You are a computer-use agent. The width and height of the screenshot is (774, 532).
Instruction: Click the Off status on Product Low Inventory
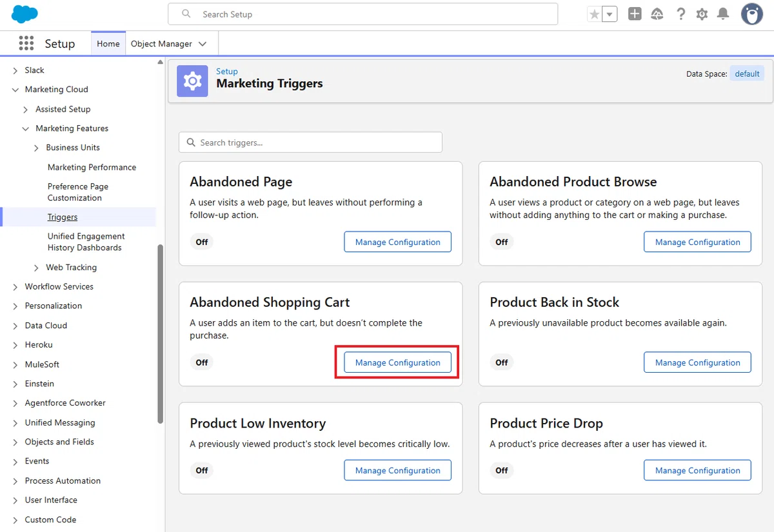[202, 470]
